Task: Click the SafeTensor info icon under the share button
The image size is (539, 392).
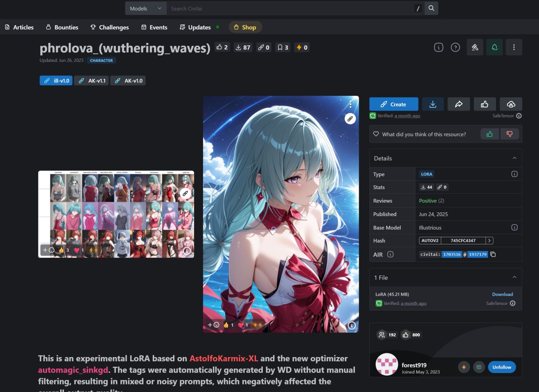Action: (519, 116)
